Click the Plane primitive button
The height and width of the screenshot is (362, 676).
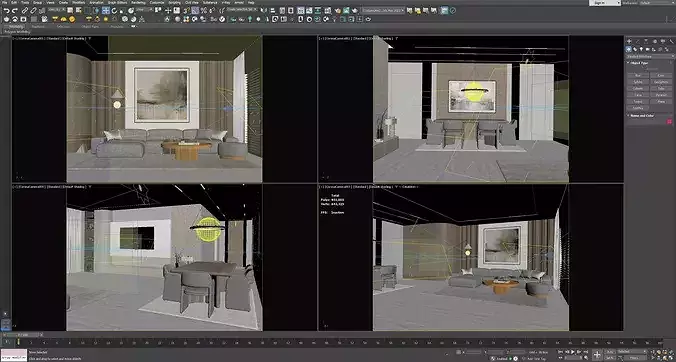(661, 101)
